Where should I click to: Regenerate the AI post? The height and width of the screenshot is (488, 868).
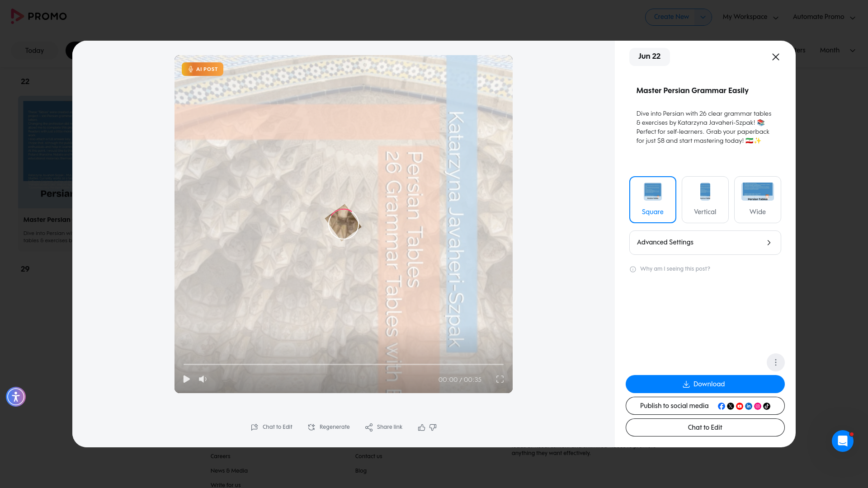coord(329,427)
